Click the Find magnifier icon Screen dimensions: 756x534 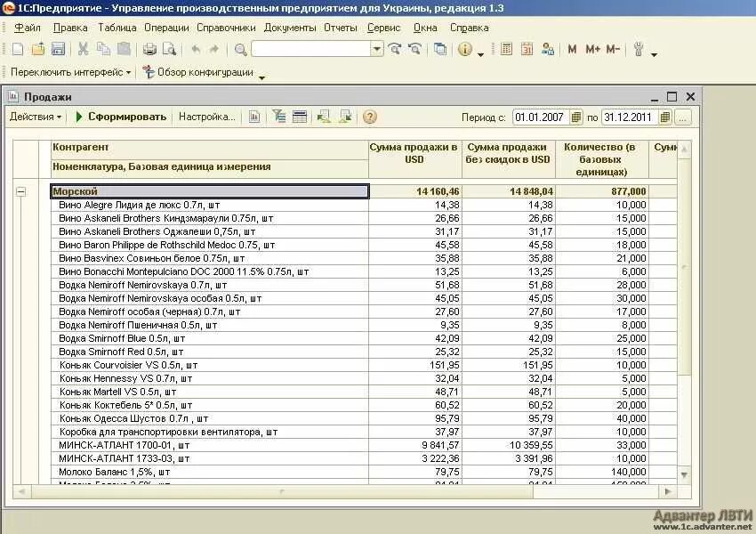click(x=240, y=49)
